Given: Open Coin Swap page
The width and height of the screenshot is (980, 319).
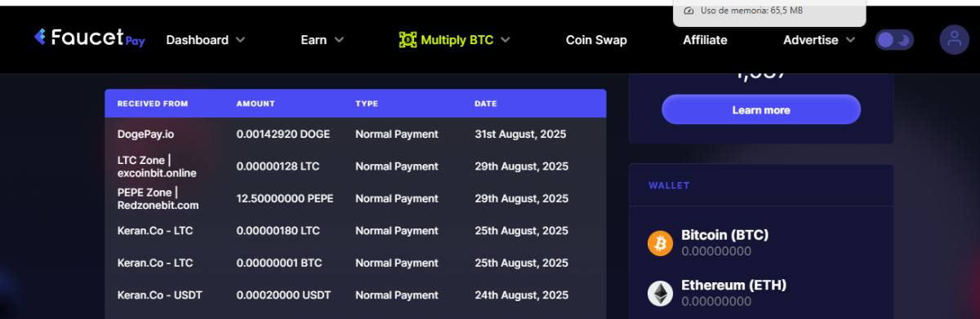Looking at the screenshot, I should click(596, 39).
